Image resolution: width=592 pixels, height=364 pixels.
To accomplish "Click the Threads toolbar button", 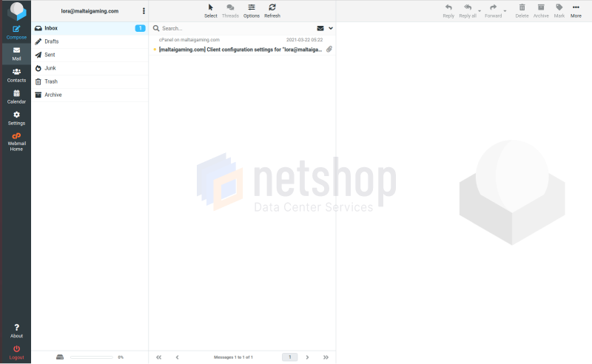I will (230, 11).
